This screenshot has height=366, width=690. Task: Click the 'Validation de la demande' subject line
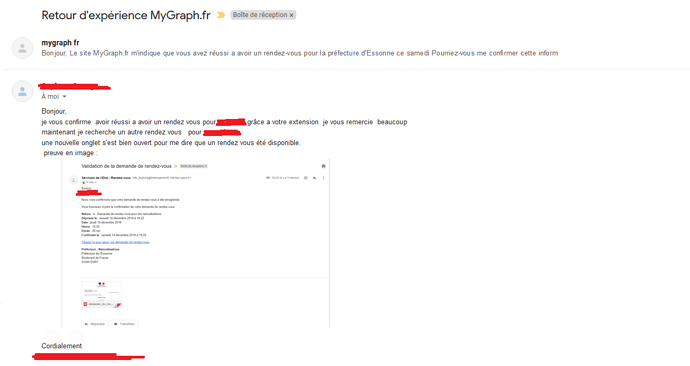126,166
